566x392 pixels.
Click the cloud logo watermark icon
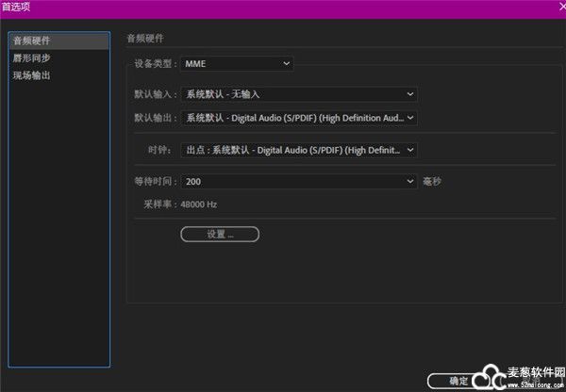point(492,373)
